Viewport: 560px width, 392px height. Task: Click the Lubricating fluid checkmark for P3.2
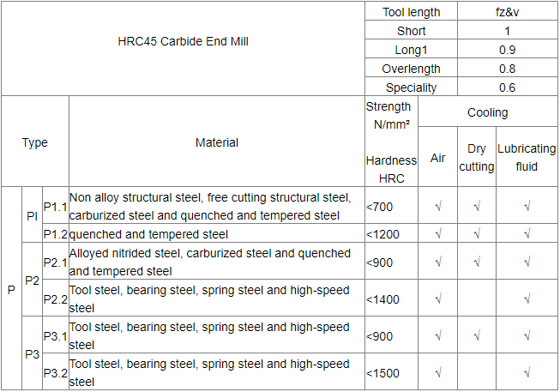click(x=527, y=373)
